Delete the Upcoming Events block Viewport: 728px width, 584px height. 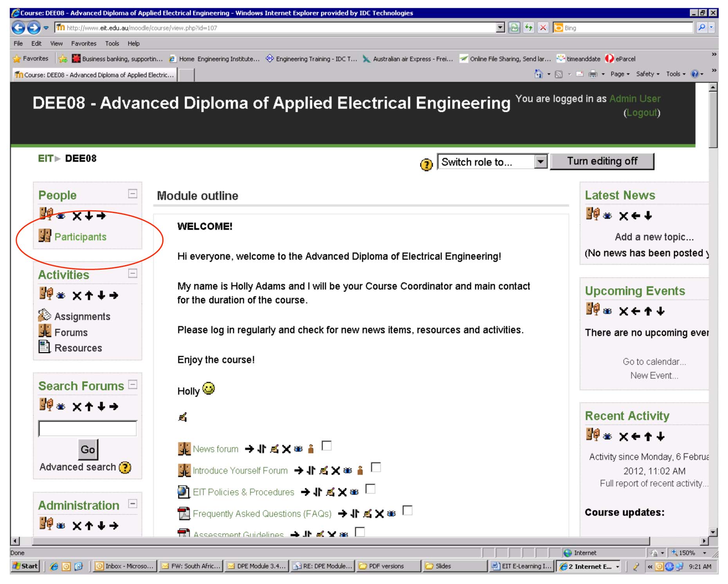(624, 312)
